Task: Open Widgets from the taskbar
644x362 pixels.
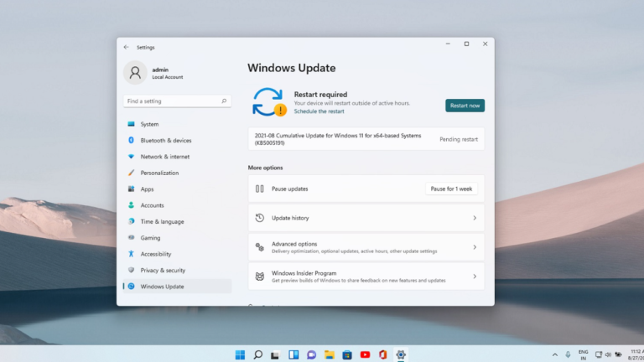Action: tap(293, 354)
